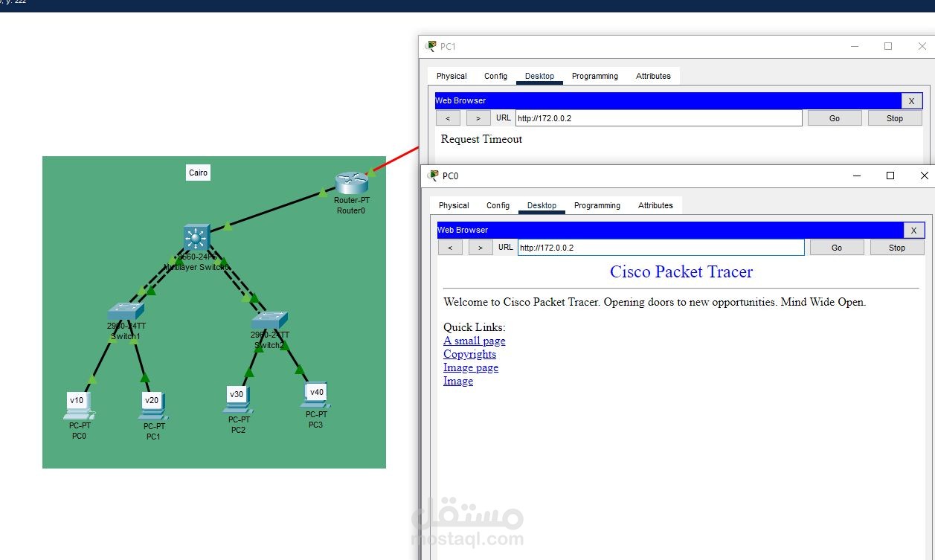Select the Cairo area label
The height and width of the screenshot is (560, 935).
tap(199, 173)
